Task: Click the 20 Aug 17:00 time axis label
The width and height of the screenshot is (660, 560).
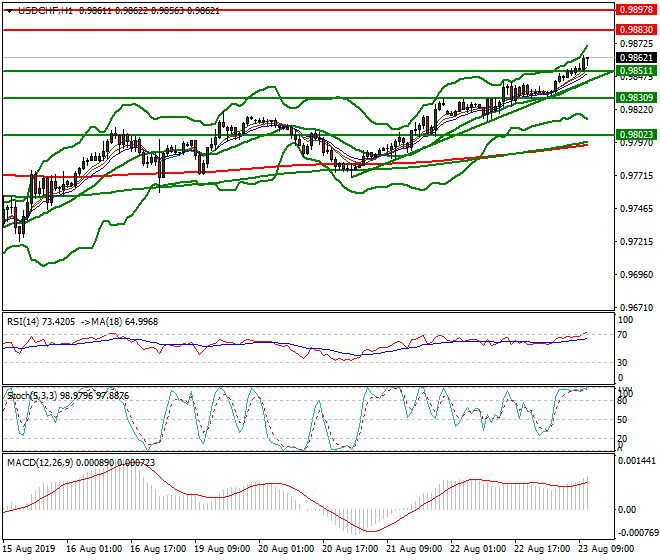Action: pos(350,549)
